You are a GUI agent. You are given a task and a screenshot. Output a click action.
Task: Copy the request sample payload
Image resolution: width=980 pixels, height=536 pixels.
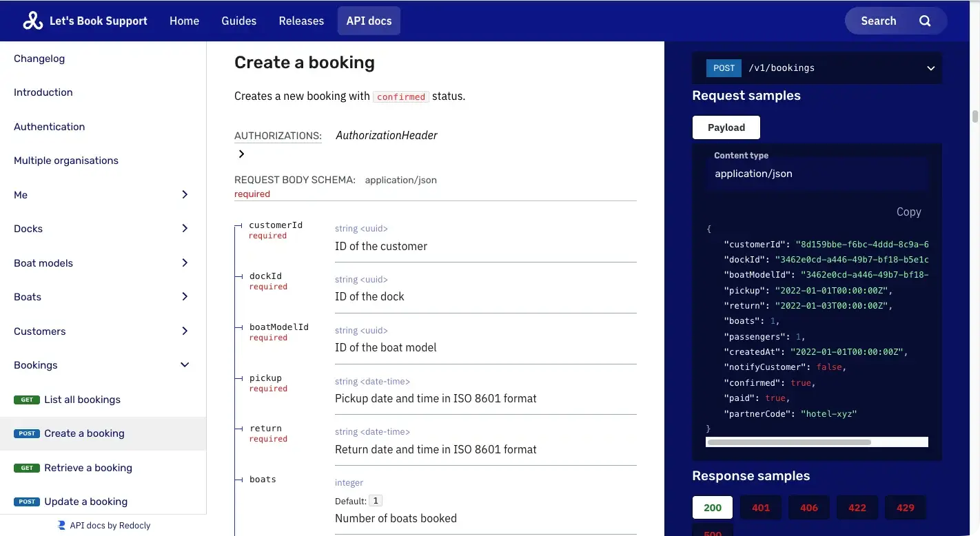(x=908, y=212)
